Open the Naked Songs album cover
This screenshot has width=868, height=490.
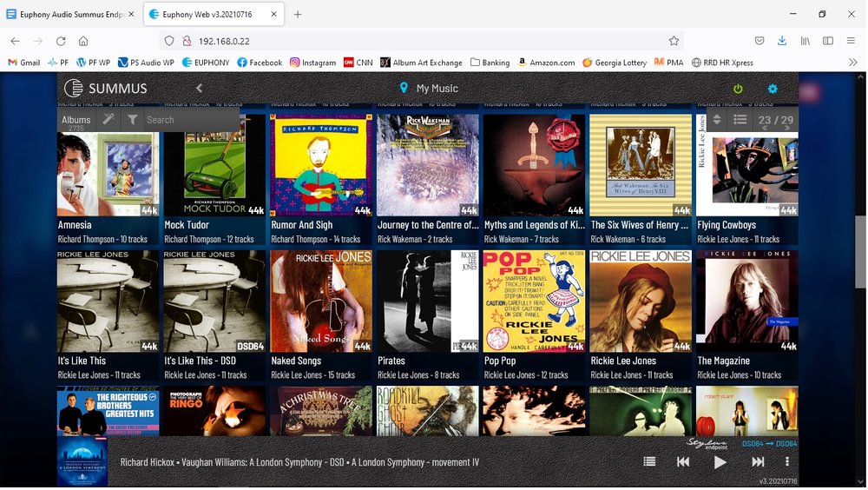pyautogui.click(x=321, y=301)
